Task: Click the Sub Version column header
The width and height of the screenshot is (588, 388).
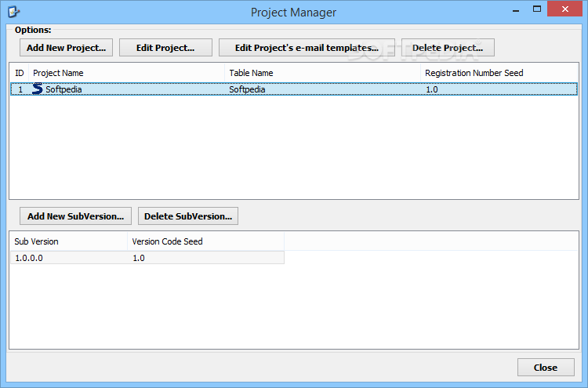Action: coord(69,241)
